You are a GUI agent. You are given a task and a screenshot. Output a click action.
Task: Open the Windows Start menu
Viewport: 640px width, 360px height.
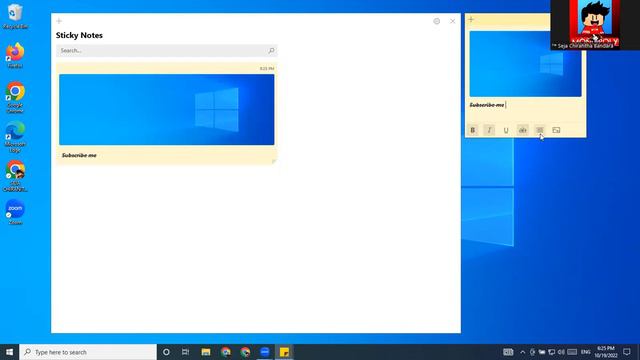[9, 352]
